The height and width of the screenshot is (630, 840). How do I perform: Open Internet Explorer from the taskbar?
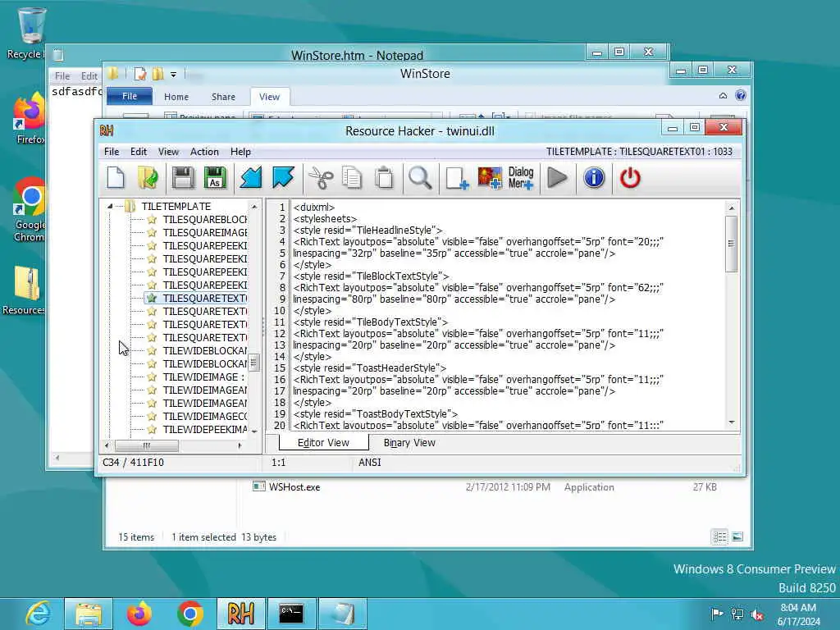click(39, 614)
